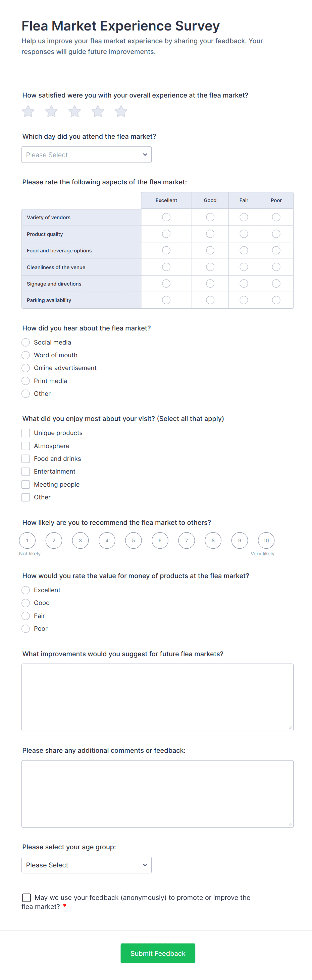Select Good for Cleanliness of the venue
This screenshot has height=980, width=312.
pos(210,267)
